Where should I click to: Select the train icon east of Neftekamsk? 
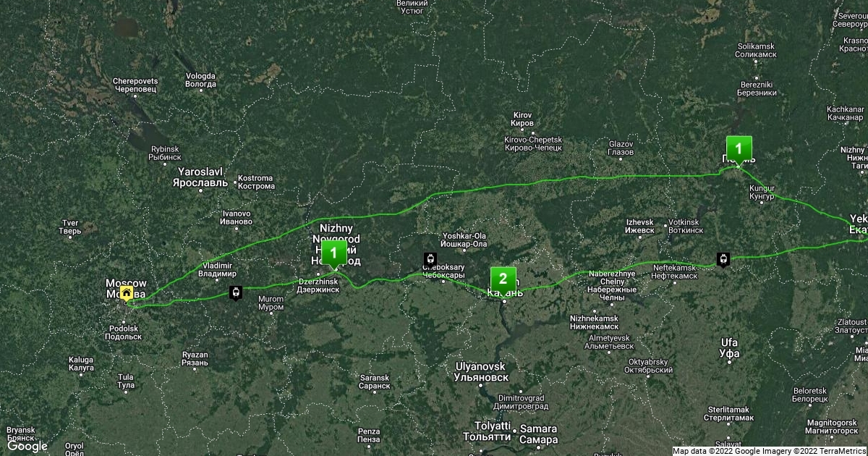click(722, 259)
